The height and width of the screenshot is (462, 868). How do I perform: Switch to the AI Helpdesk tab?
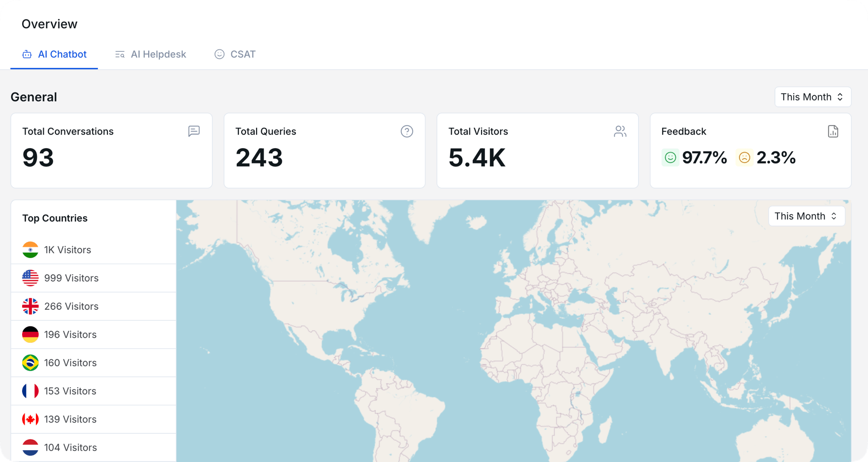[x=151, y=54]
